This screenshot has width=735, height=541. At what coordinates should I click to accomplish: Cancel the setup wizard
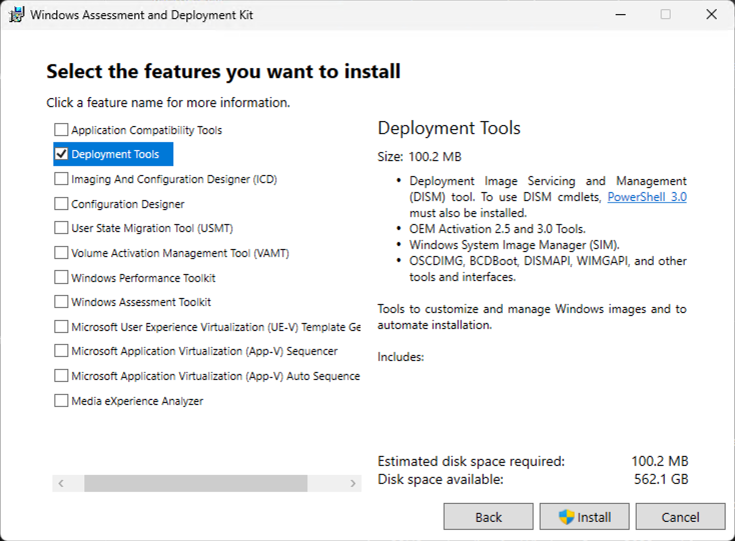click(x=680, y=517)
